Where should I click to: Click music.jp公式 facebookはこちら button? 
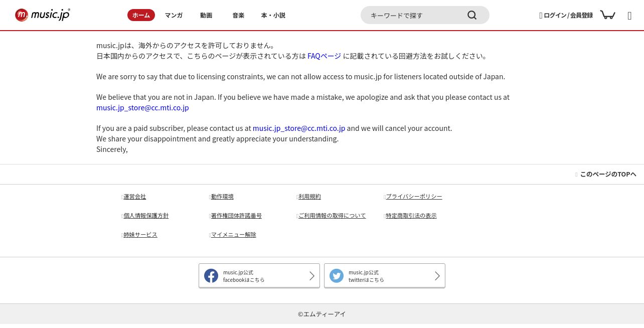pos(259,276)
